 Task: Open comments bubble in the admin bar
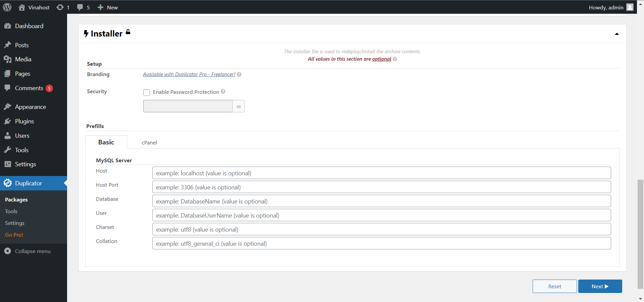point(80,7)
